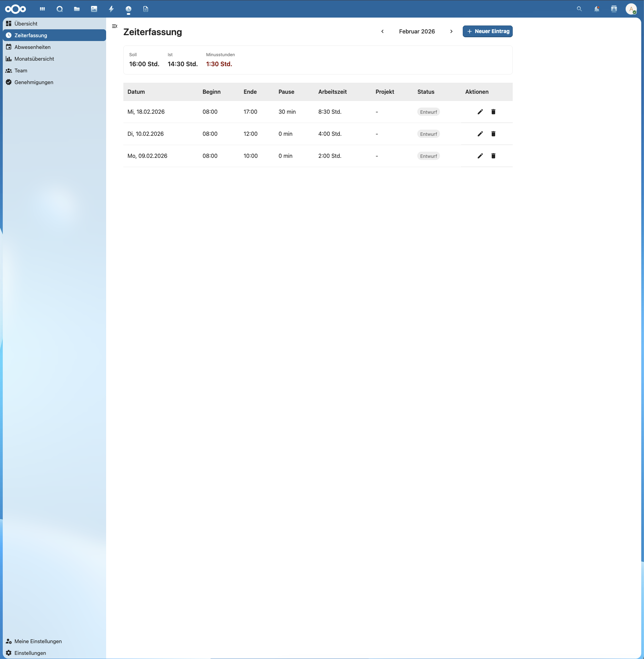Open the Contacts menu icon
The width and height of the screenshot is (644, 659).
pyautogui.click(x=614, y=9)
